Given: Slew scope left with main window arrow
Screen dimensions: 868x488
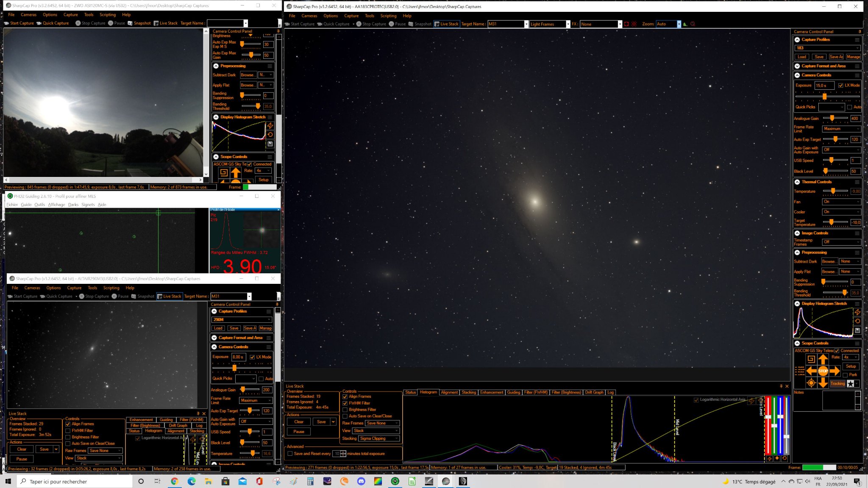Looking at the screenshot, I should (x=811, y=371).
